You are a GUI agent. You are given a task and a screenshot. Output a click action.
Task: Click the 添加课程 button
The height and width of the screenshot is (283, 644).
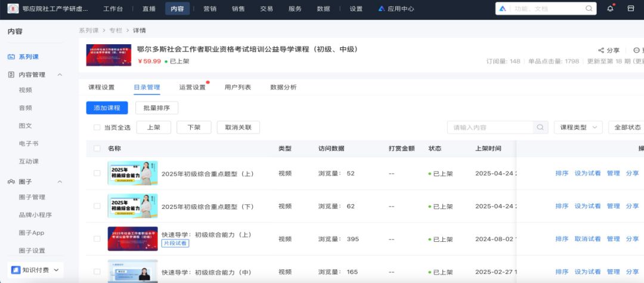coord(107,108)
